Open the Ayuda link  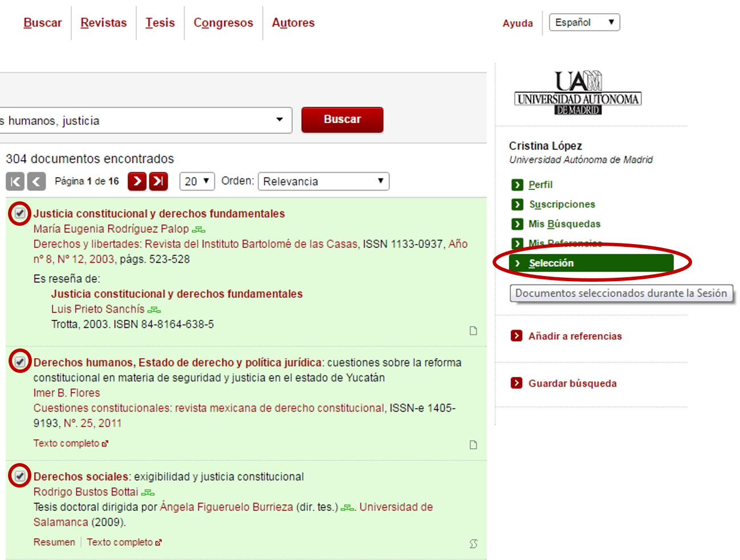[x=518, y=23]
